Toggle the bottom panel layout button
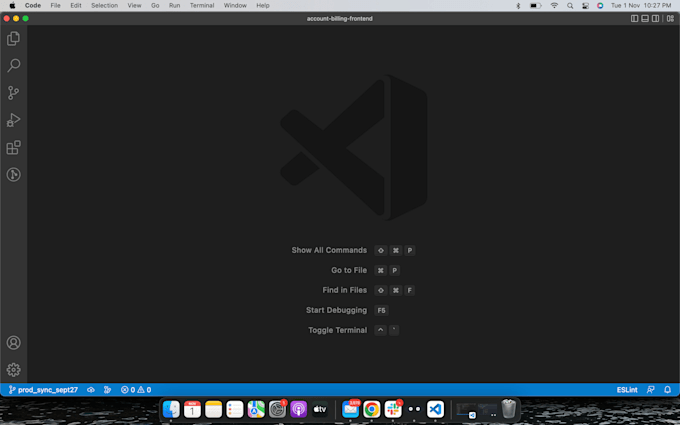Viewport: 680px width, 425px height. [646, 18]
